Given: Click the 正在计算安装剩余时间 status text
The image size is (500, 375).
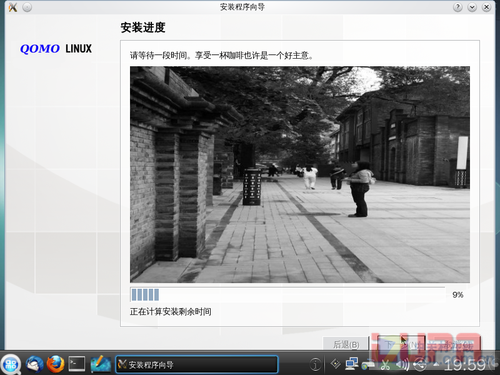Looking at the screenshot, I should click(170, 312).
